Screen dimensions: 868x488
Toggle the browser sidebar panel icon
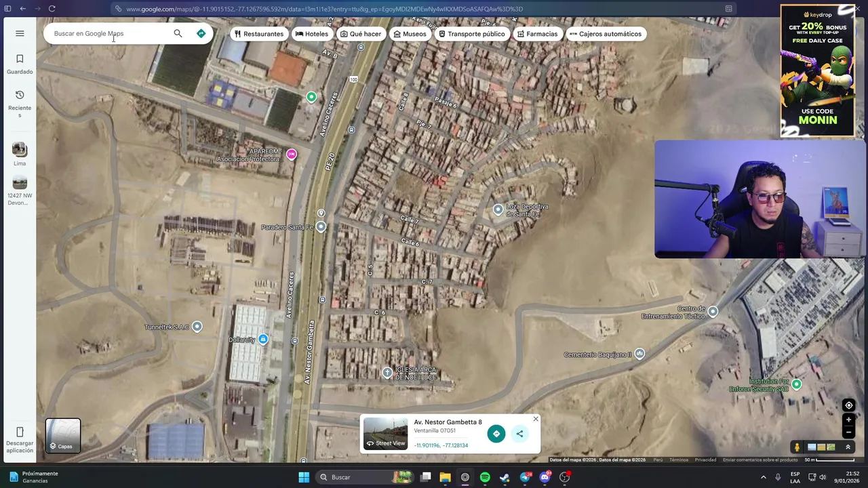coord(7,9)
